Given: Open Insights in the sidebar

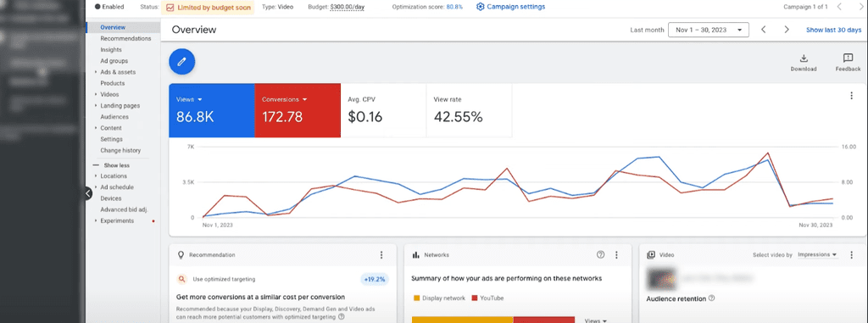Looking at the screenshot, I should 111,50.
